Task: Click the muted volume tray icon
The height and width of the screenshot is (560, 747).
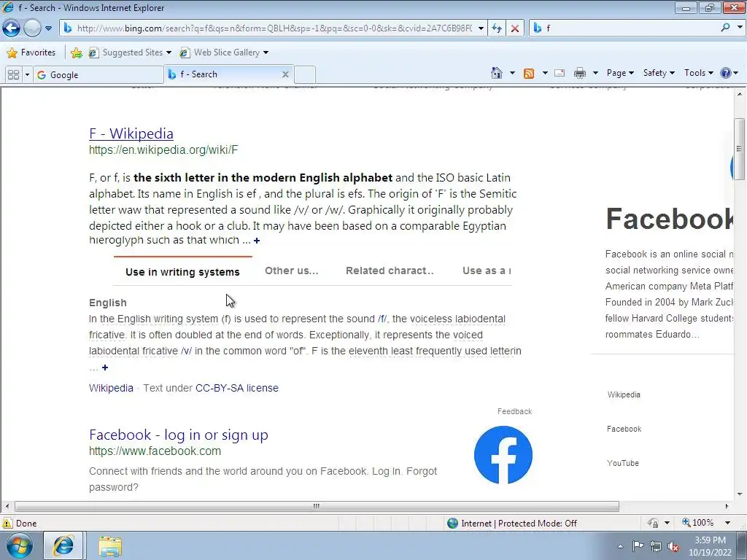Action: pos(673,546)
